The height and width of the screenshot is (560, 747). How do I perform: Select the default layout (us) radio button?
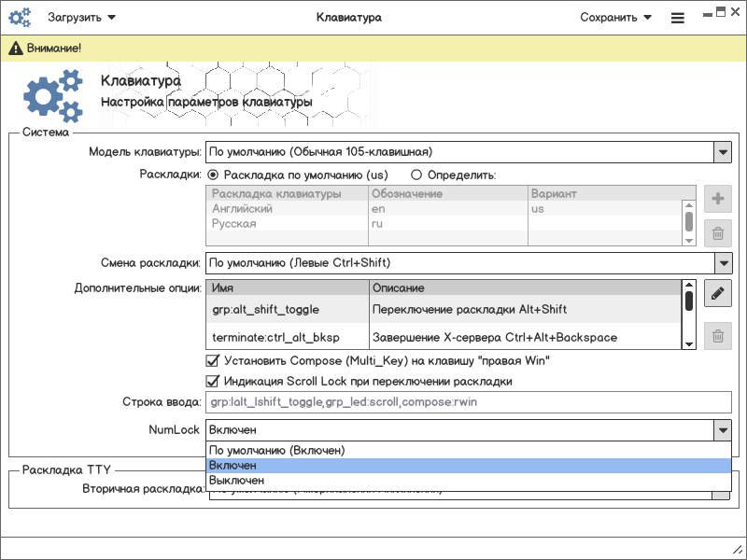pos(213,175)
